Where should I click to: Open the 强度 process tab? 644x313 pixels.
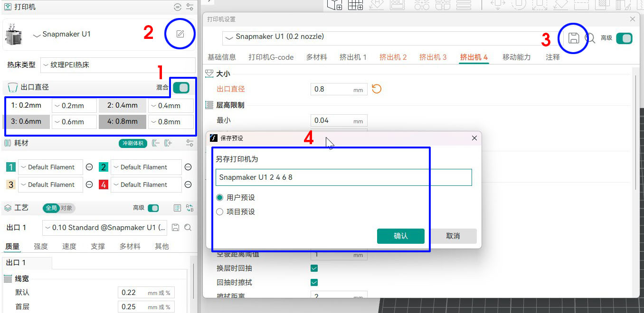[41, 247]
